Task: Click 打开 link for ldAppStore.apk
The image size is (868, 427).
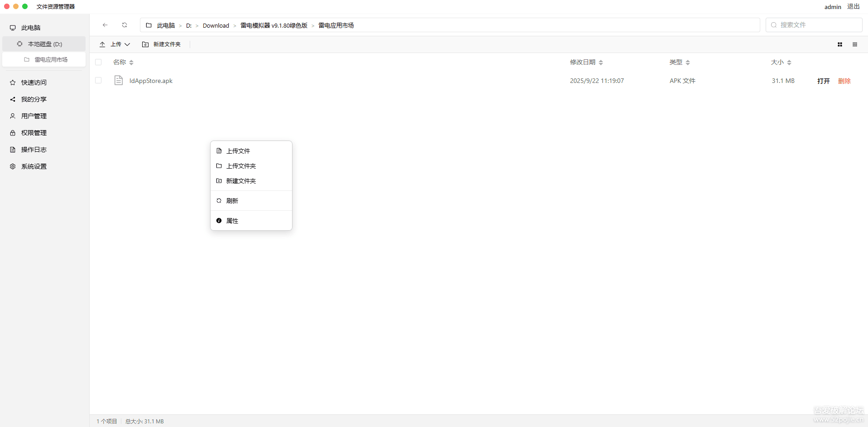Action: point(823,81)
